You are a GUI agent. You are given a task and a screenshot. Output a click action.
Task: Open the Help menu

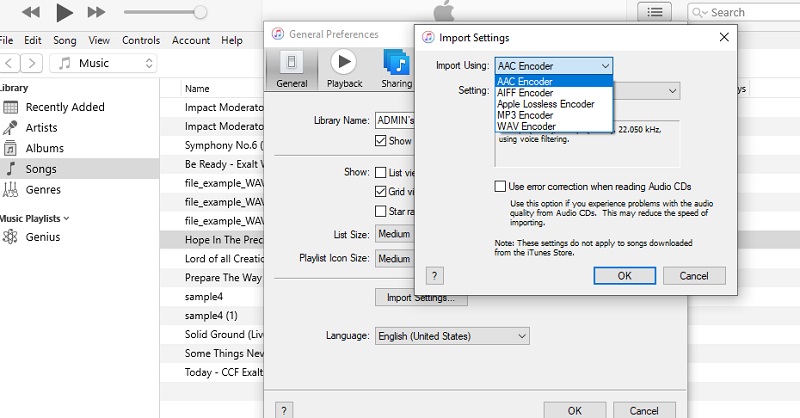(232, 40)
